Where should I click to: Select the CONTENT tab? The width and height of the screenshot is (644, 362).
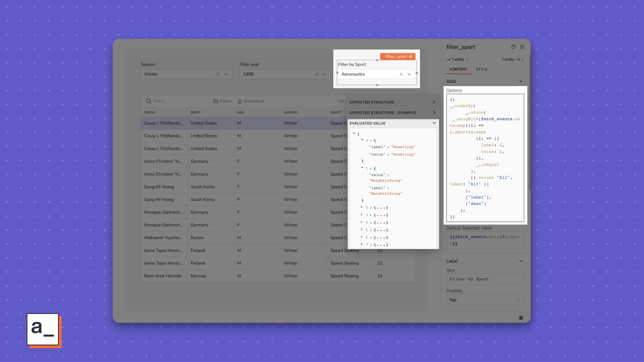click(458, 69)
